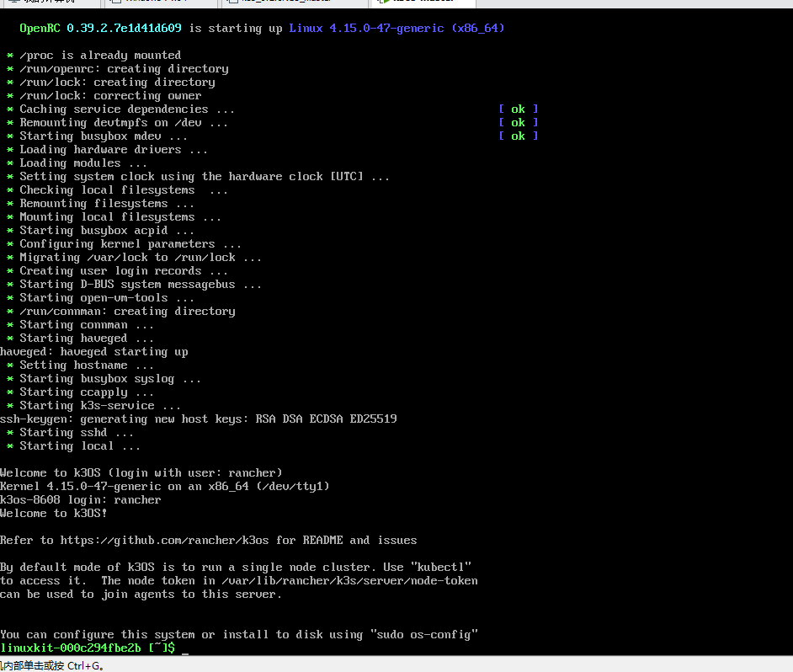The image size is (793, 672).
Task: Click "Starting sshd" line
Action: [70, 433]
